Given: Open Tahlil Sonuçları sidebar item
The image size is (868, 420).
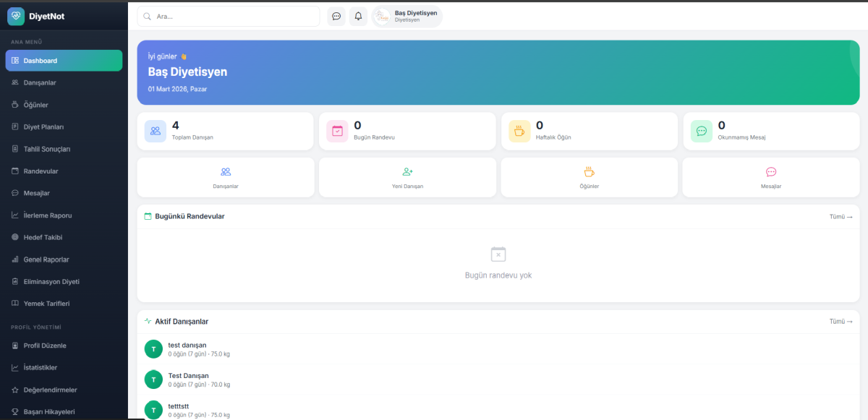Looking at the screenshot, I should [x=47, y=149].
